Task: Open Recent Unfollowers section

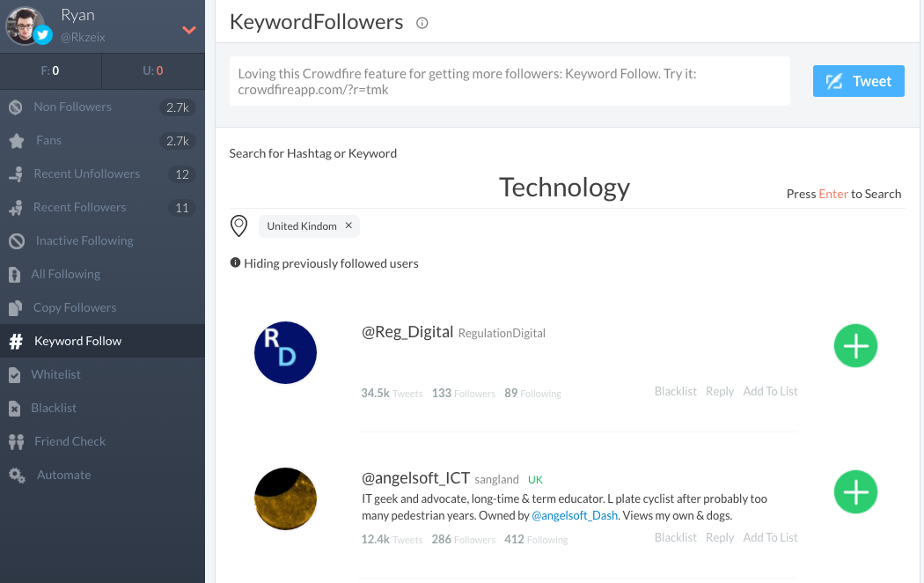Action: (x=103, y=173)
